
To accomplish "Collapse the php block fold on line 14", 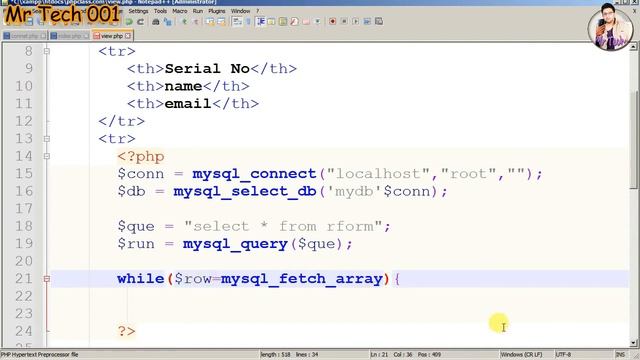I will (x=47, y=156).
